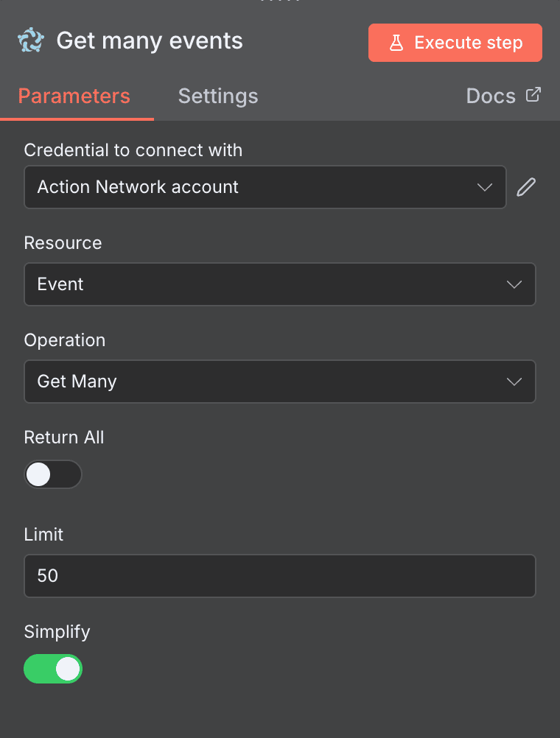Edit credential using the pencil icon
The height and width of the screenshot is (738, 560).
tap(525, 186)
